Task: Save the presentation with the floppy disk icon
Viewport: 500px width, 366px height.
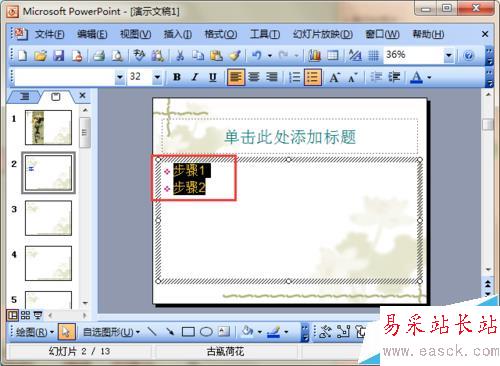Action: tap(59, 56)
